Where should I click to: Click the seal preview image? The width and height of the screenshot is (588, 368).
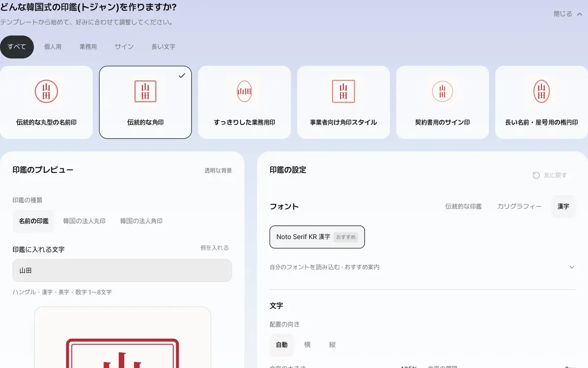tap(122, 338)
